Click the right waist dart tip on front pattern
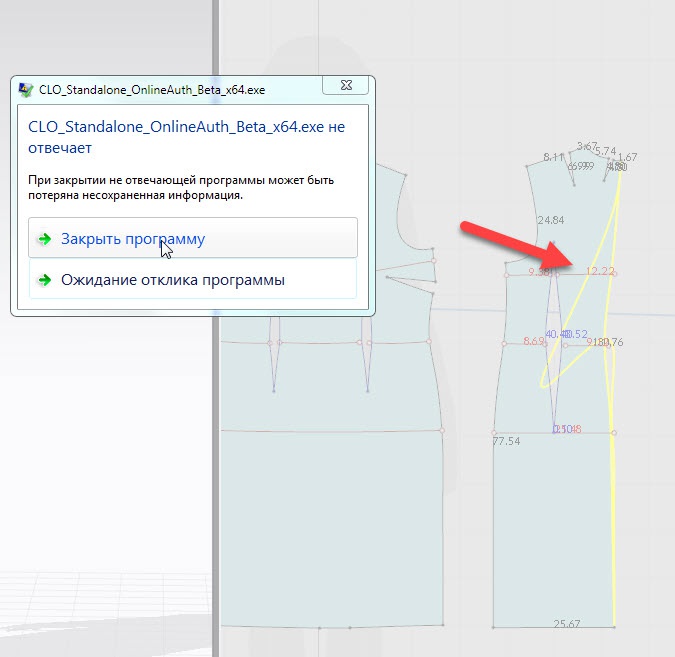 [x=368, y=390]
